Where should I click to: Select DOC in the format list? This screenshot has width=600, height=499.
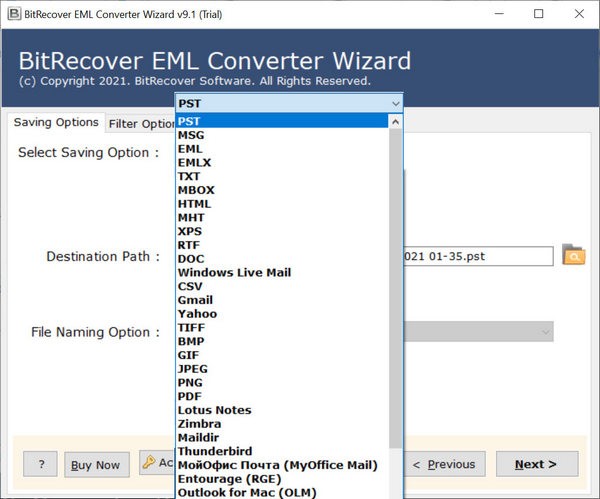coord(282,259)
